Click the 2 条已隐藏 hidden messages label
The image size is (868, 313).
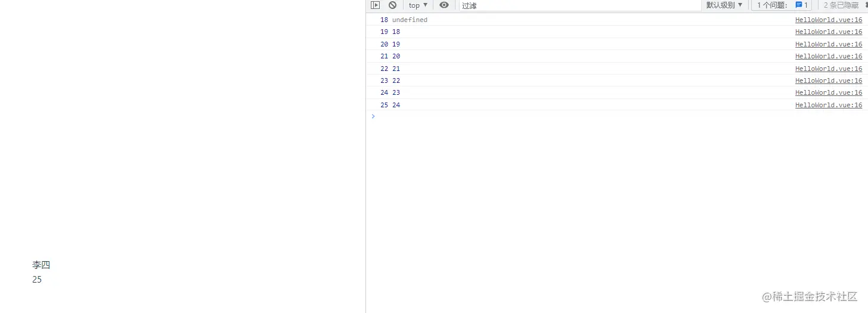point(841,5)
